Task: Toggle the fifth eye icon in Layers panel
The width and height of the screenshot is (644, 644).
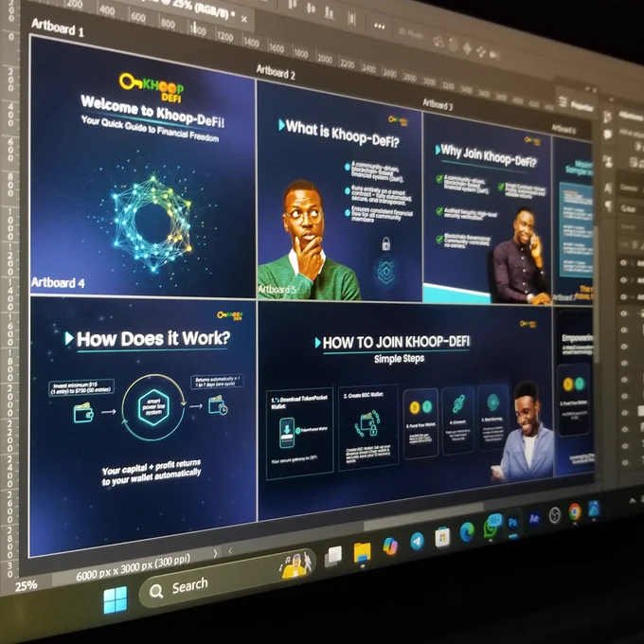Action: click(624, 330)
